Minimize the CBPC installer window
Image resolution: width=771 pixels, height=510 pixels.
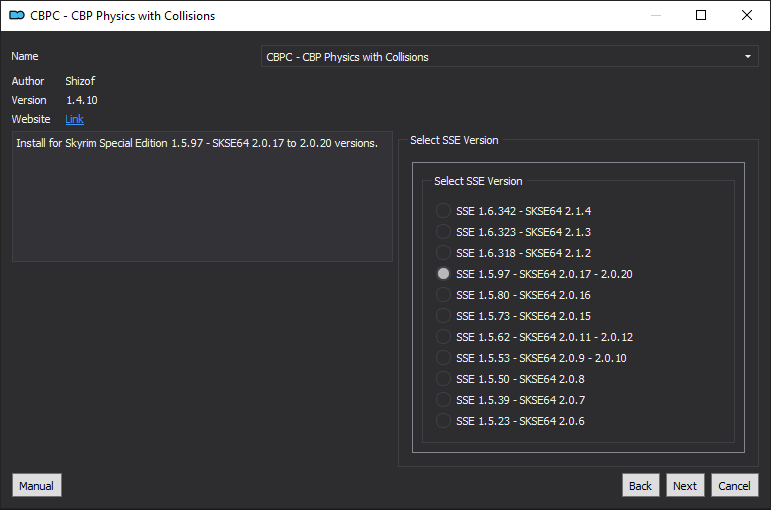coord(655,15)
